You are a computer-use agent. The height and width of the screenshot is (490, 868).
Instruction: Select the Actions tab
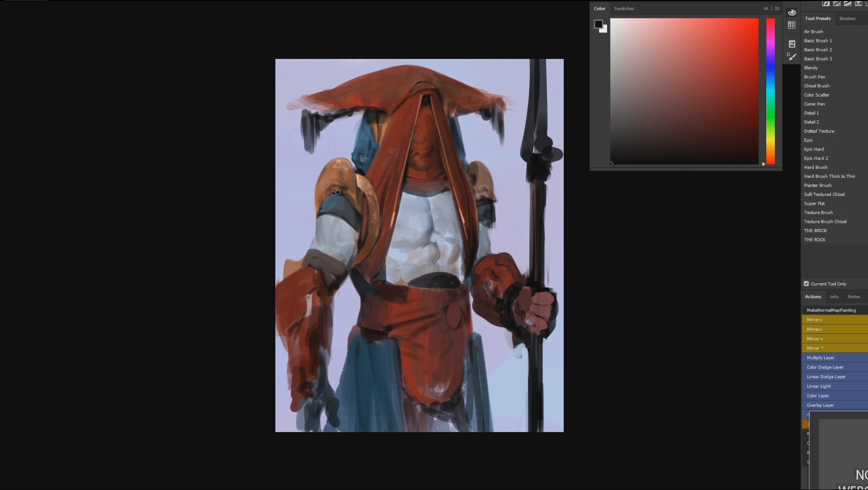813,297
